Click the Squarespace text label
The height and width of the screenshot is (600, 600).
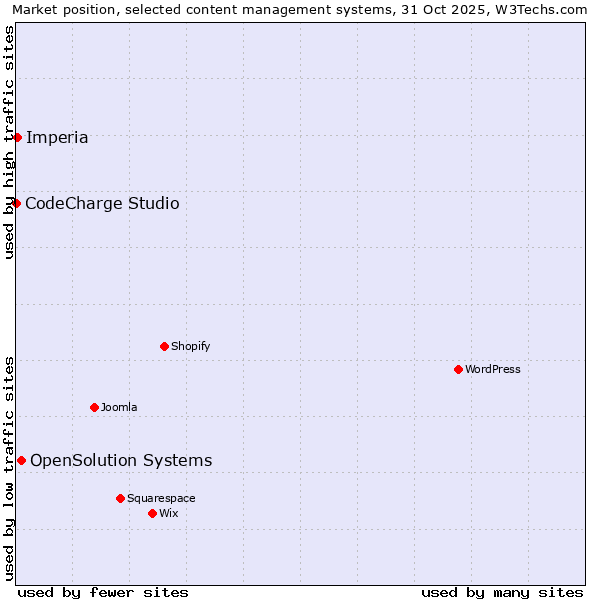click(x=161, y=499)
